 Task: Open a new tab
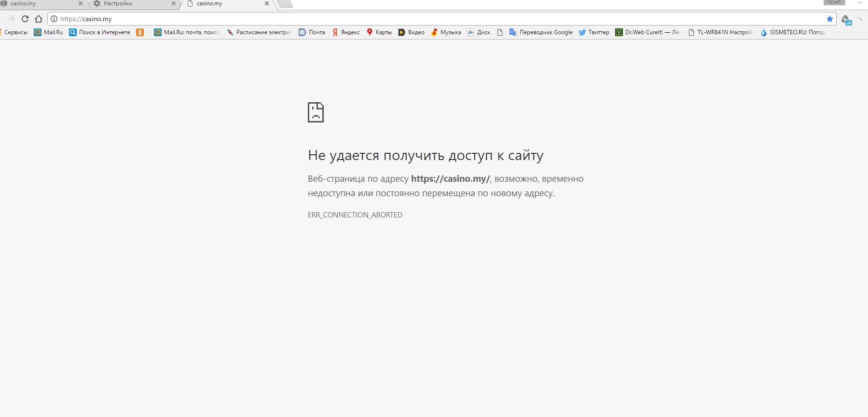click(x=285, y=4)
